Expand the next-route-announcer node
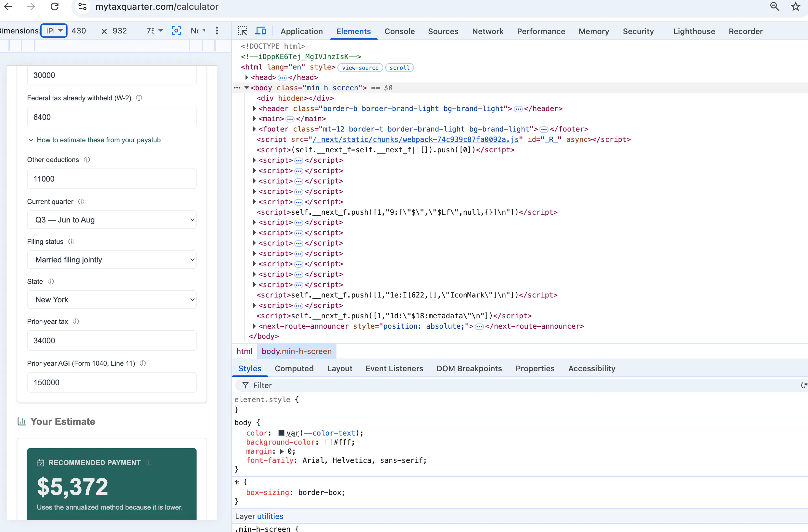Viewport: 808px width, 532px height. (254, 326)
